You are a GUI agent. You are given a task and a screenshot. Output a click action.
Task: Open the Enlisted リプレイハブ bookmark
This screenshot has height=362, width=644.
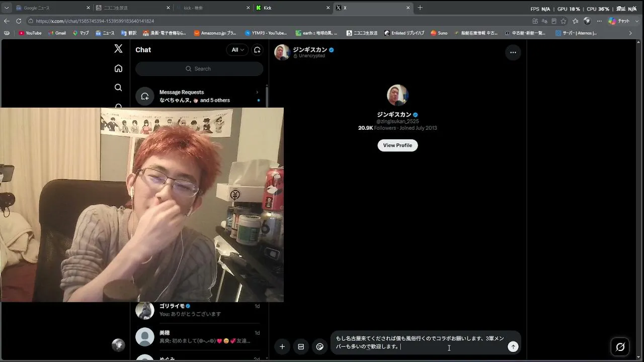click(404, 33)
